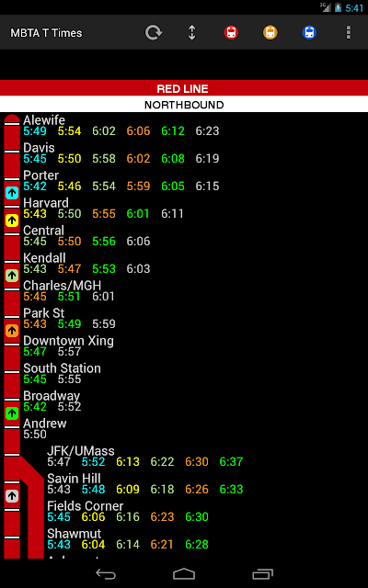Toggle direction with the up-down arrows icon

coord(192,33)
